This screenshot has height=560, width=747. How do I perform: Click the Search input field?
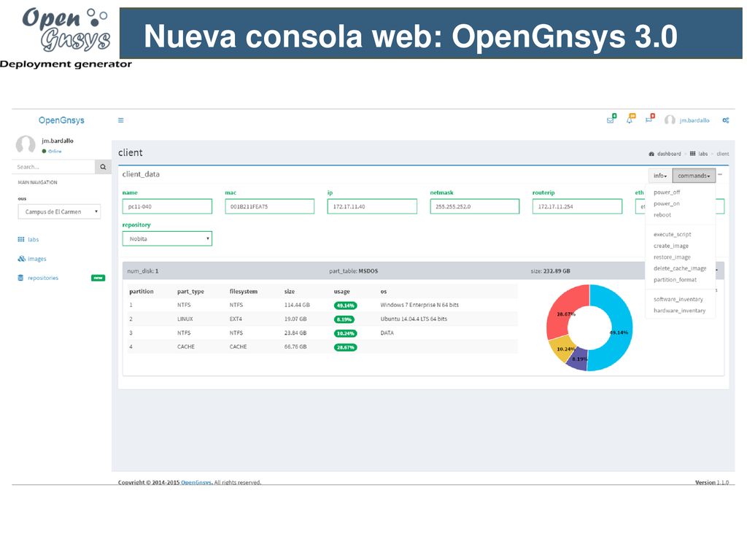tap(53, 167)
